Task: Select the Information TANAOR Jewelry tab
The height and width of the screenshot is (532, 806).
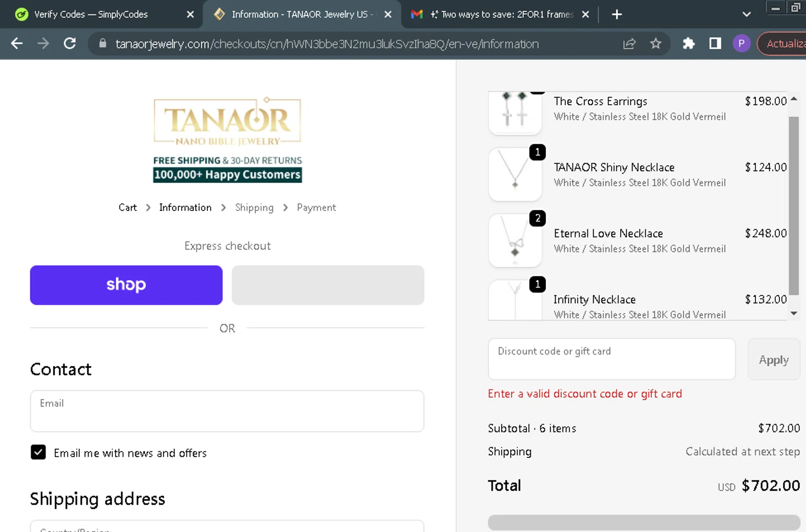Action: 302,14
